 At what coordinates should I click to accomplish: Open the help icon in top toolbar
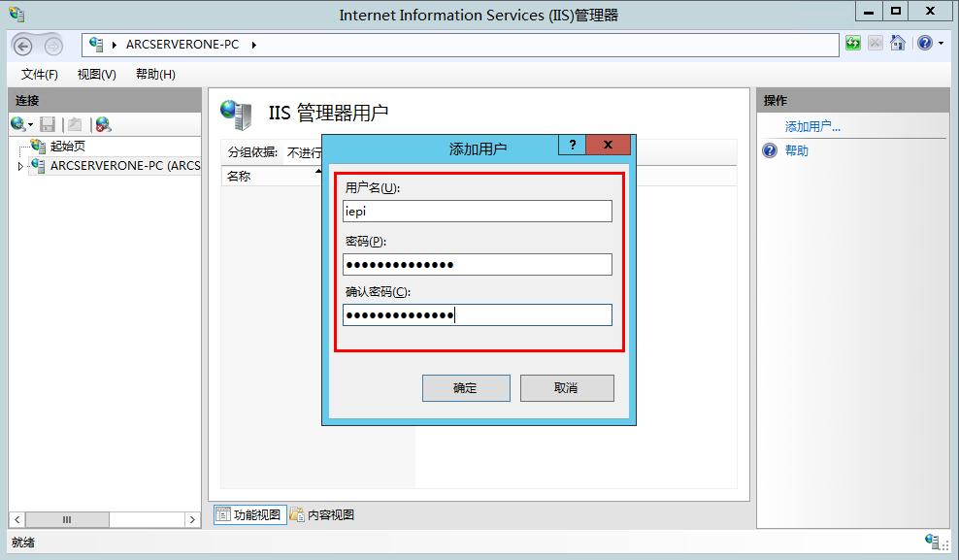coord(925,44)
